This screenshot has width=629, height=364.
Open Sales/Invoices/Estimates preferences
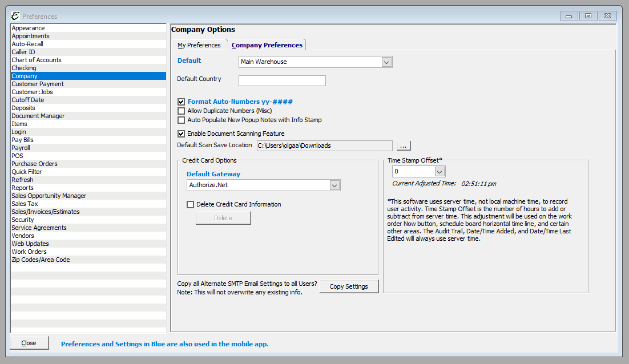click(x=88, y=212)
